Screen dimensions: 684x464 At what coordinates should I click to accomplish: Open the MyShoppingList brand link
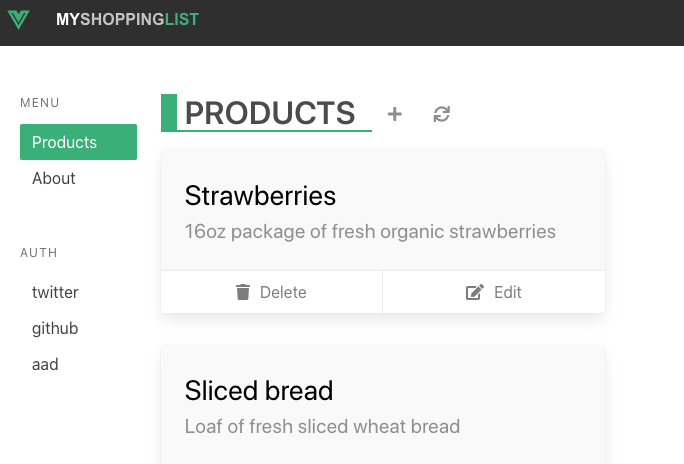pyautogui.click(x=127, y=20)
